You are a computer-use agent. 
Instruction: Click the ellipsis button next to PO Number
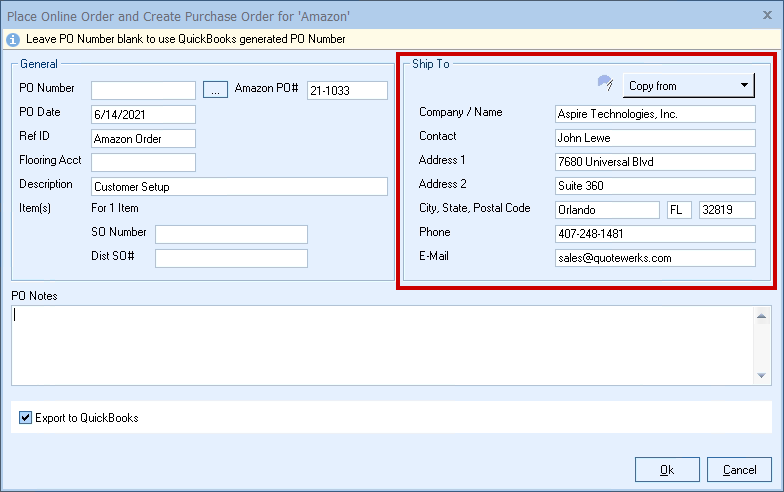pyautogui.click(x=215, y=90)
